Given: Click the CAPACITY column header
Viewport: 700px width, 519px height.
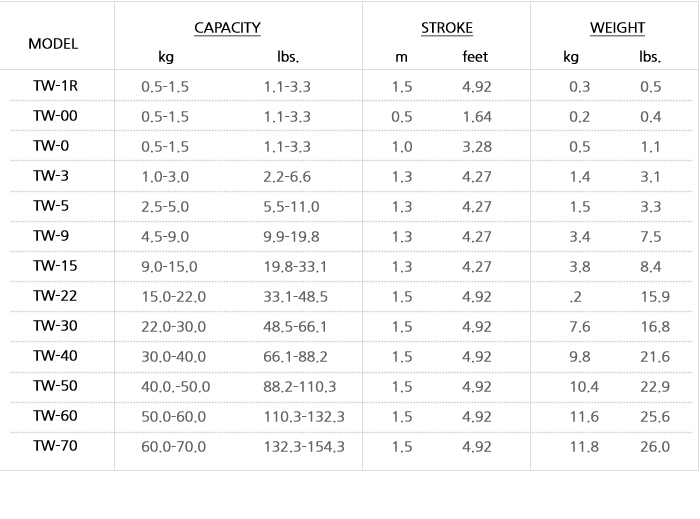Looking at the screenshot, I should tap(227, 28).
